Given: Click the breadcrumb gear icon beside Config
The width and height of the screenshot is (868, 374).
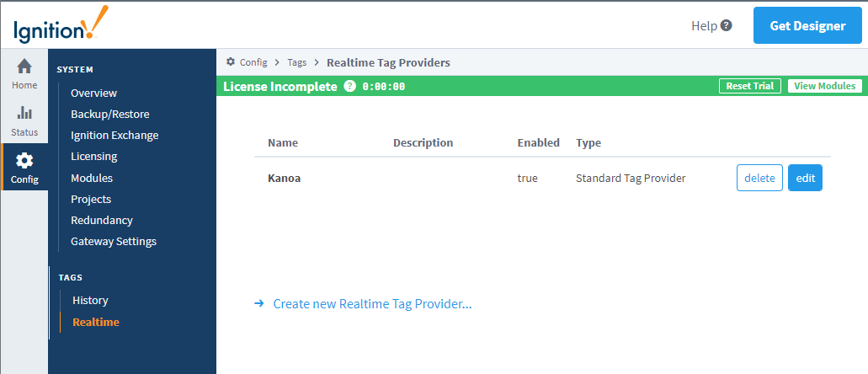Looking at the screenshot, I should pos(231,62).
